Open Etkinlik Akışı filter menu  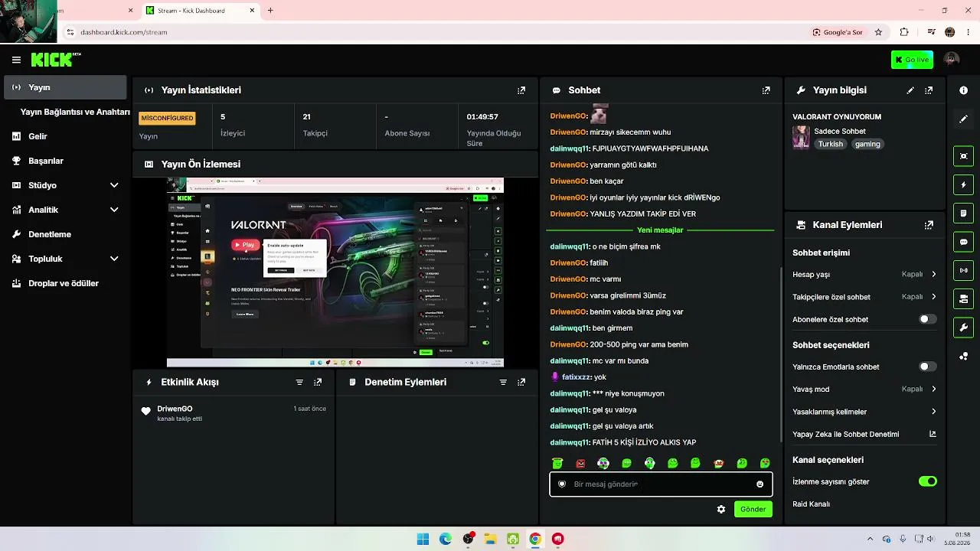(x=299, y=382)
